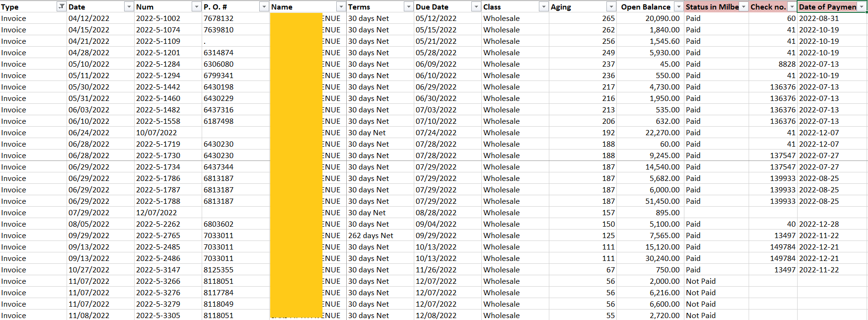The image size is (868, 320).
Task: Select the cell with 262 days Net terms
Action: 371,236
